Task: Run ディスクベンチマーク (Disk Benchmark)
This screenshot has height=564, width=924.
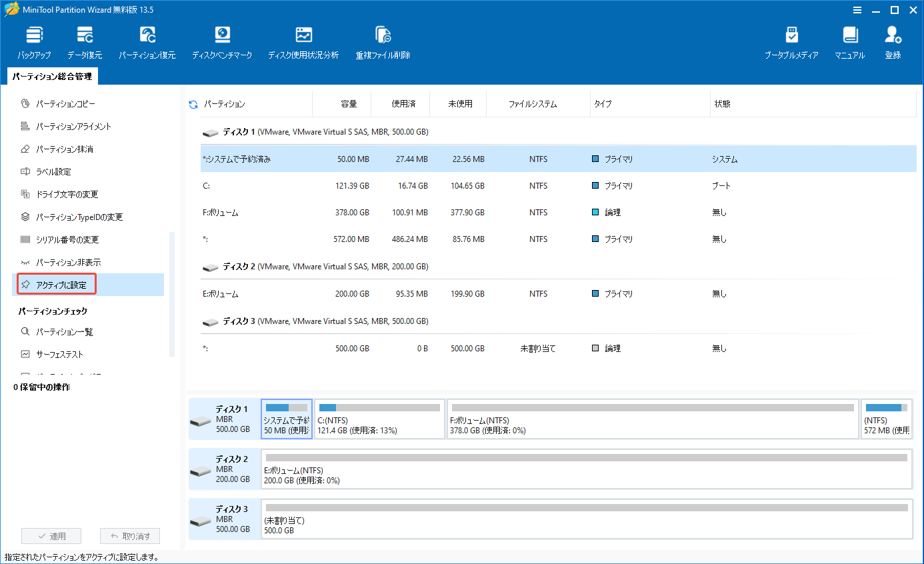Action: pos(222,41)
